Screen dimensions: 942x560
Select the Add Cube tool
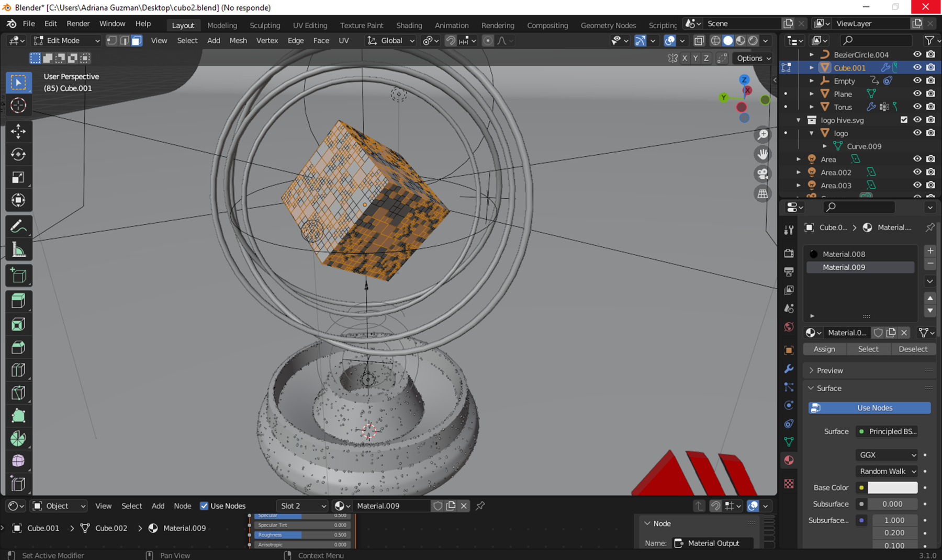coord(18,276)
